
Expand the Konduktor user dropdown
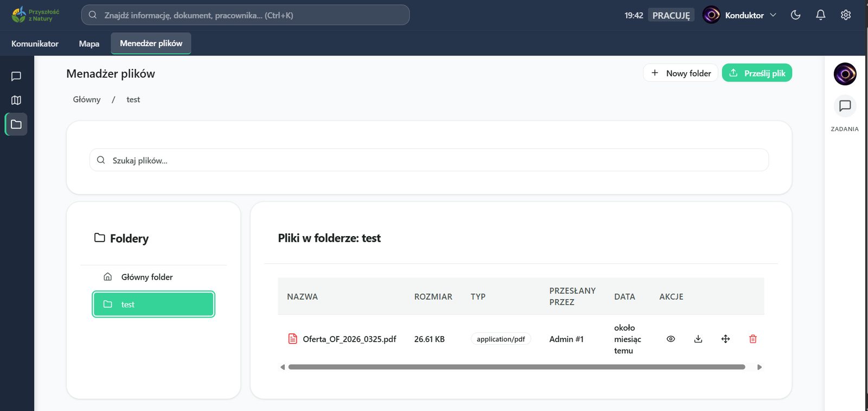[740, 15]
